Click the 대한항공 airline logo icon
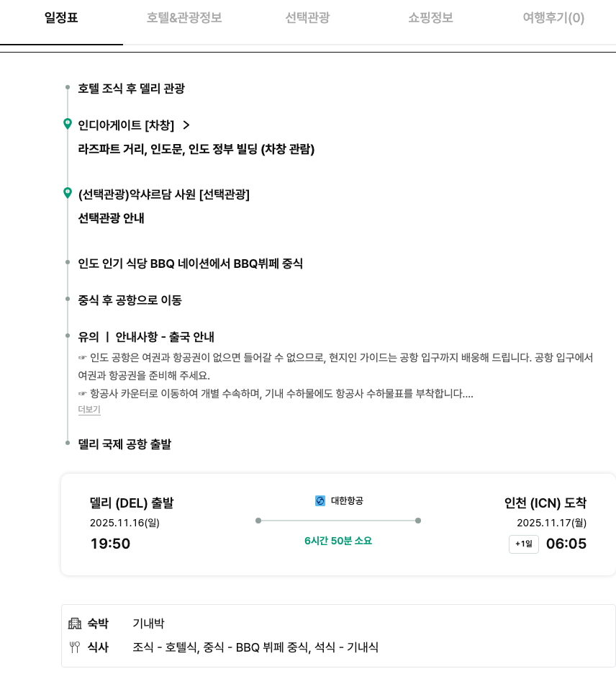The image size is (616, 697). [x=320, y=500]
